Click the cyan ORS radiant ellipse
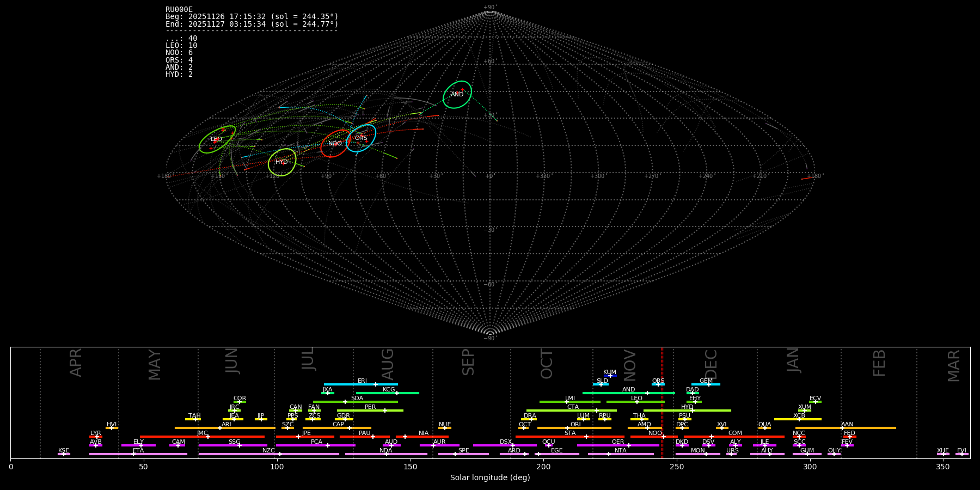Screen dimensions: 980x490 pyautogui.click(x=361, y=138)
